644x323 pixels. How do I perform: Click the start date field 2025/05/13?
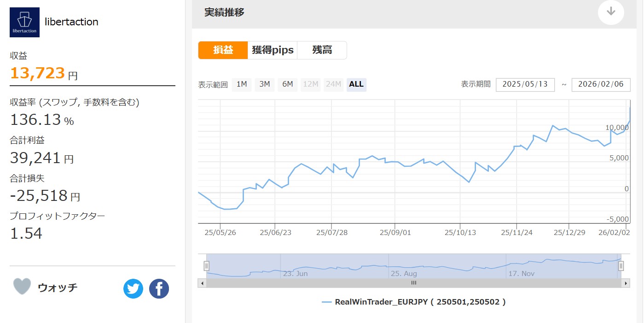[525, 85]
